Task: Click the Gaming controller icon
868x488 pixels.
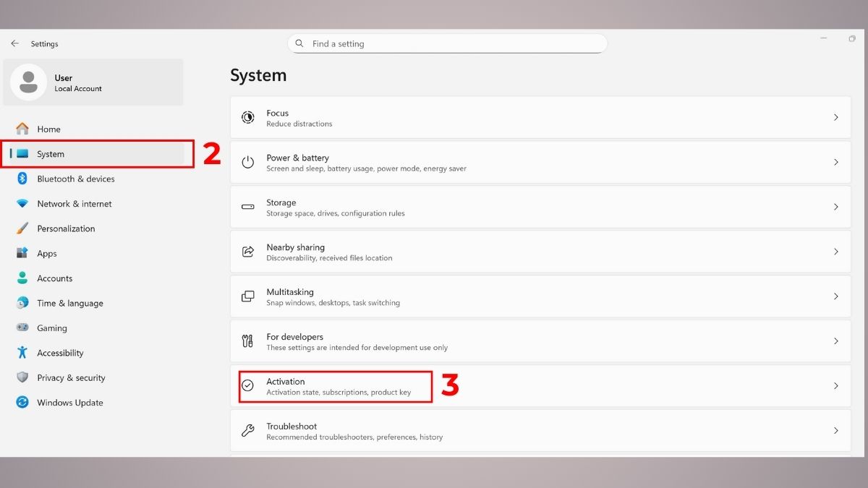Action: 22,328
